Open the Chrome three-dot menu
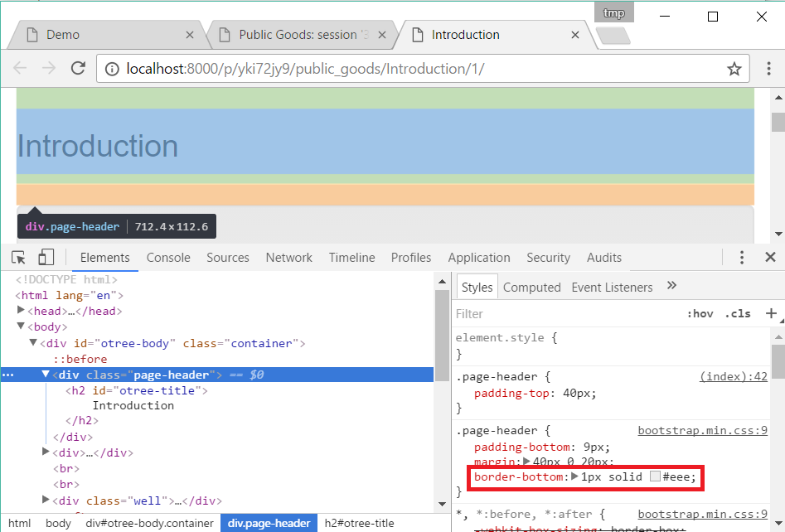 point(768,69)
